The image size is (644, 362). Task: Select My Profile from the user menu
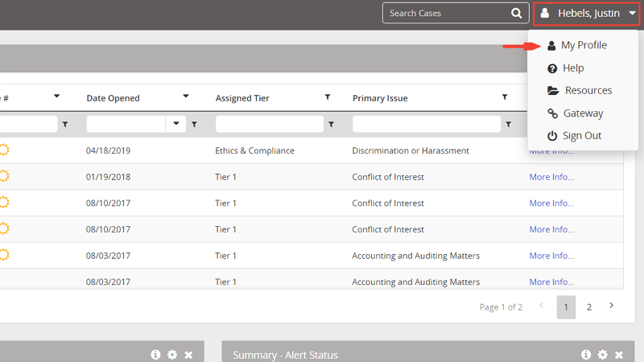click(584, 46)
